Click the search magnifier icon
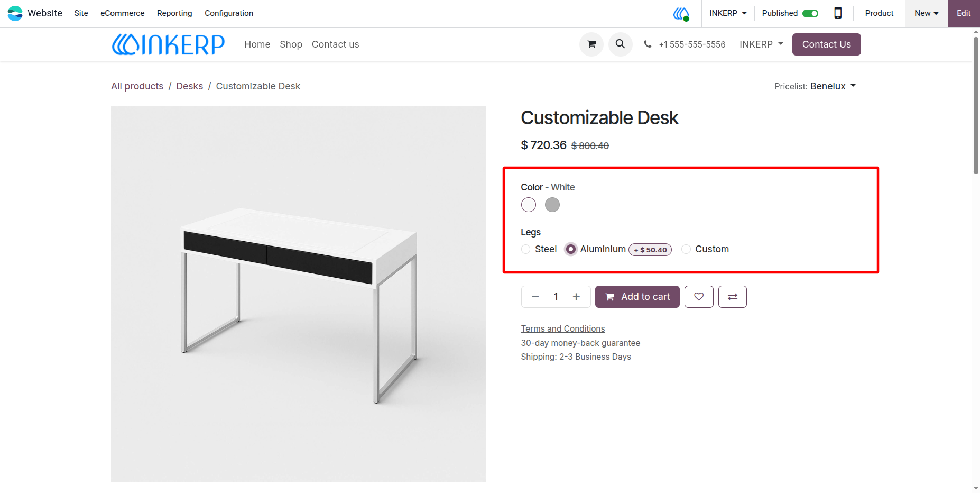 (621, 44)
